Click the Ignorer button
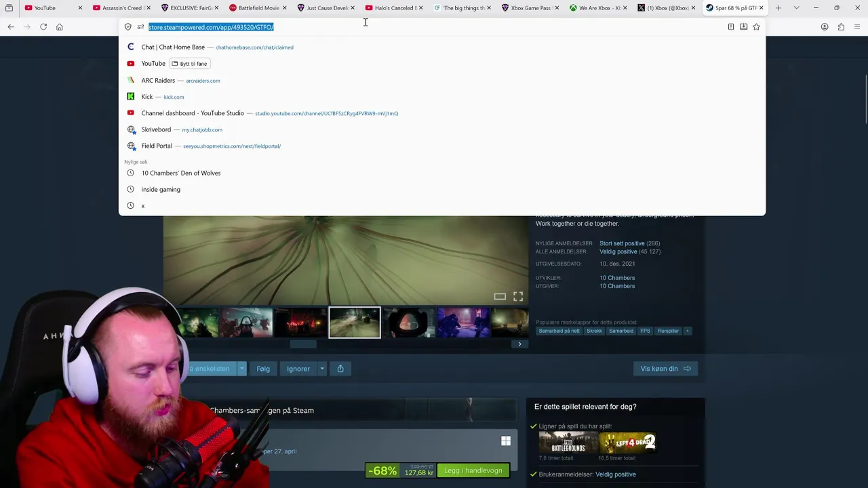Image resolution: width=868 pixels, height=488 pixels. coord(298,369)
